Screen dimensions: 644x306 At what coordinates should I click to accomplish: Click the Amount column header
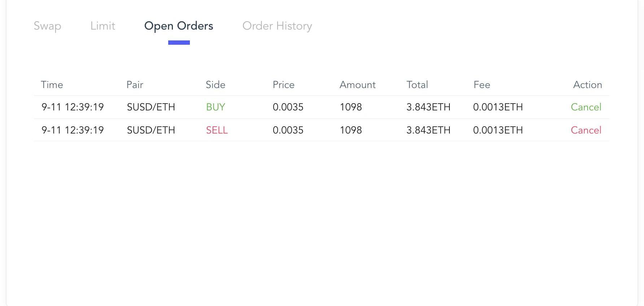pyautogui.click(x=357, y=85)
